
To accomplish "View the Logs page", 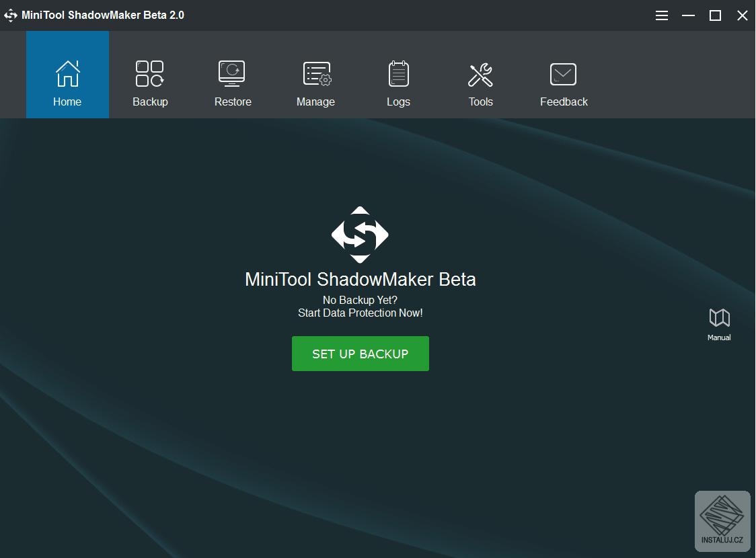I will [398, 75].
